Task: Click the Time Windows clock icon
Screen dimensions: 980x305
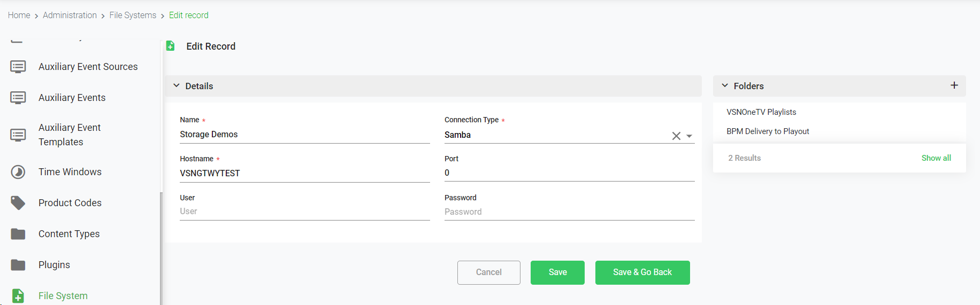Action: coord(18,172)
